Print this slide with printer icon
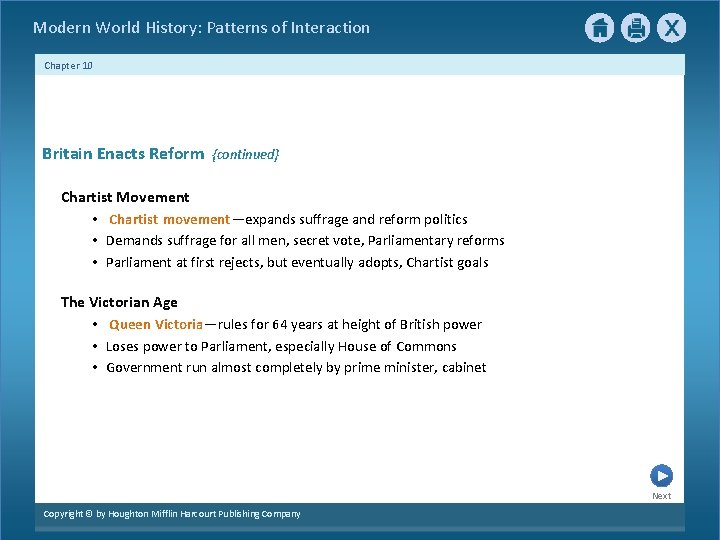Image resolution: width=720 pixels, height=540 pixels. (636, 28)
